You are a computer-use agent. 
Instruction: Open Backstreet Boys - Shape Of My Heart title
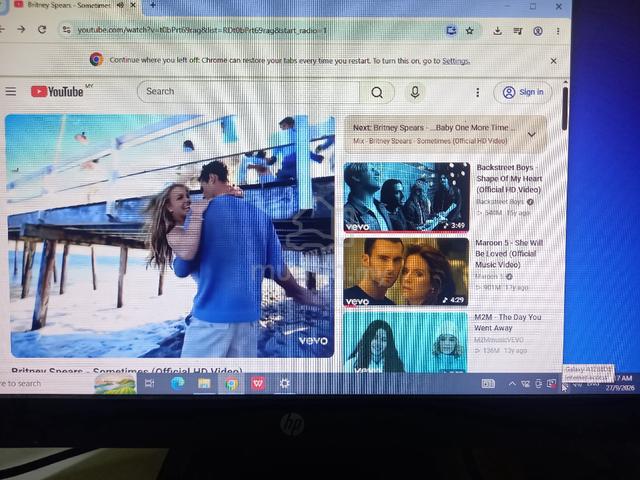click(x=509, y=179)
